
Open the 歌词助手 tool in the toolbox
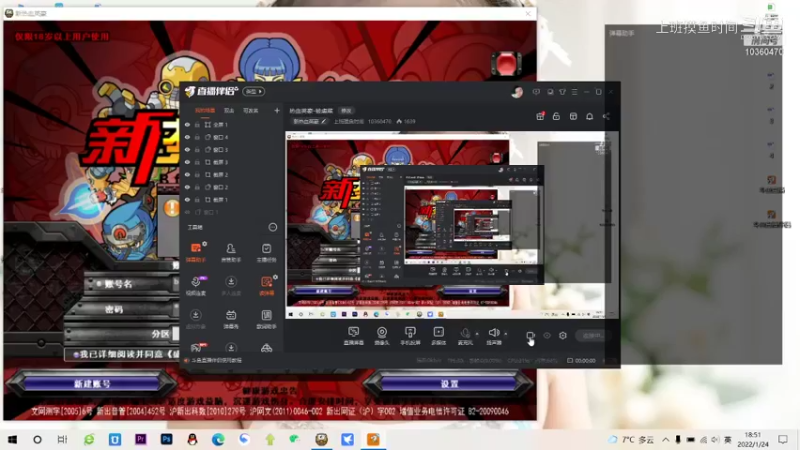coord(266,319)
